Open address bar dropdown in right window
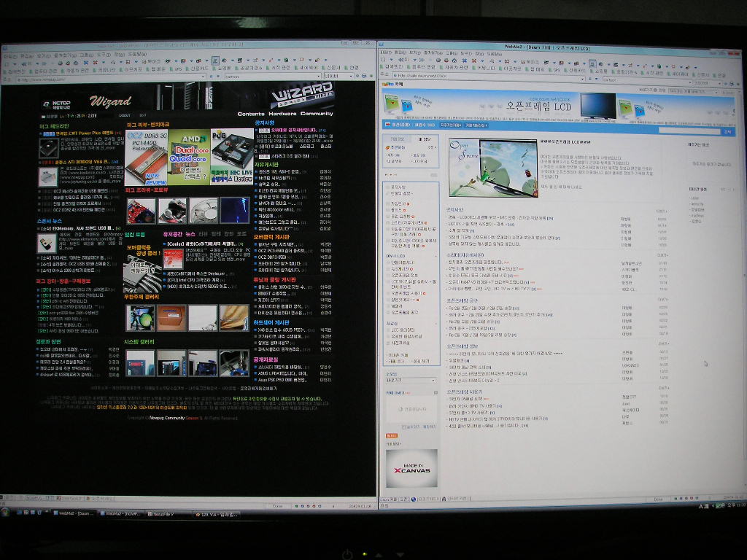Image resolution: width=747 pixels, height=560 pixels. tap(581, 77)
